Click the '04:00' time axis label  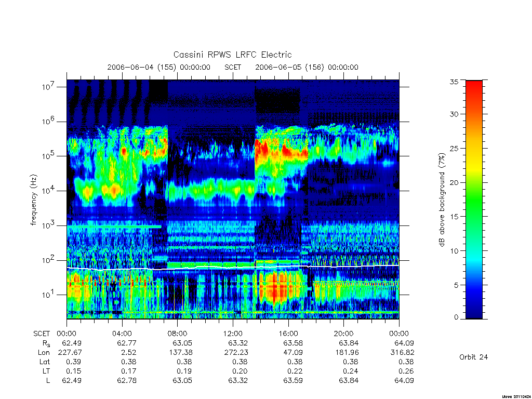tap(122, 334)
